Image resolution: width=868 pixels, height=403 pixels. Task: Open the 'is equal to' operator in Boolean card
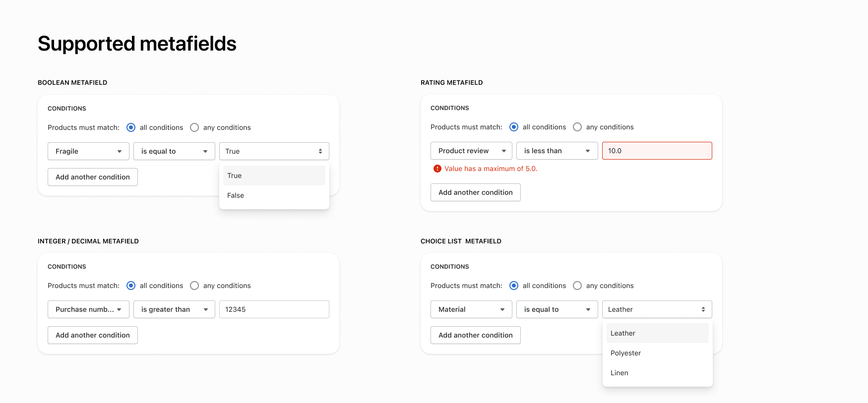tap(174, 151)
